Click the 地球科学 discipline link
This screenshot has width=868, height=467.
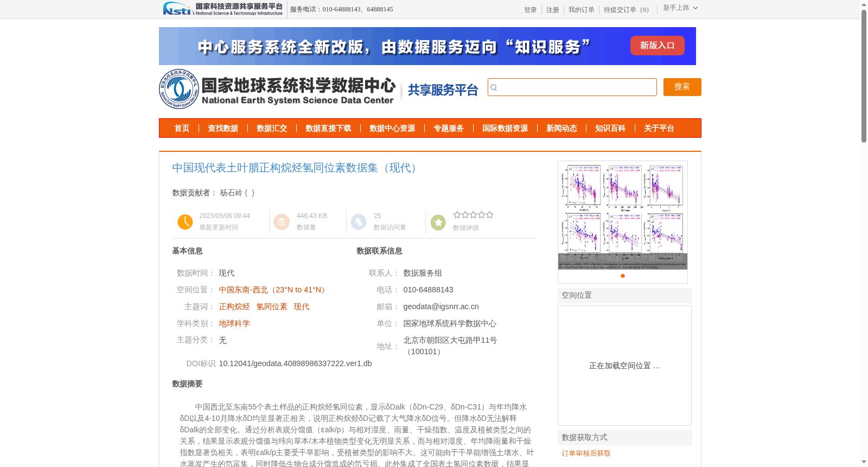pyautogui.click(x=234, y=323)
